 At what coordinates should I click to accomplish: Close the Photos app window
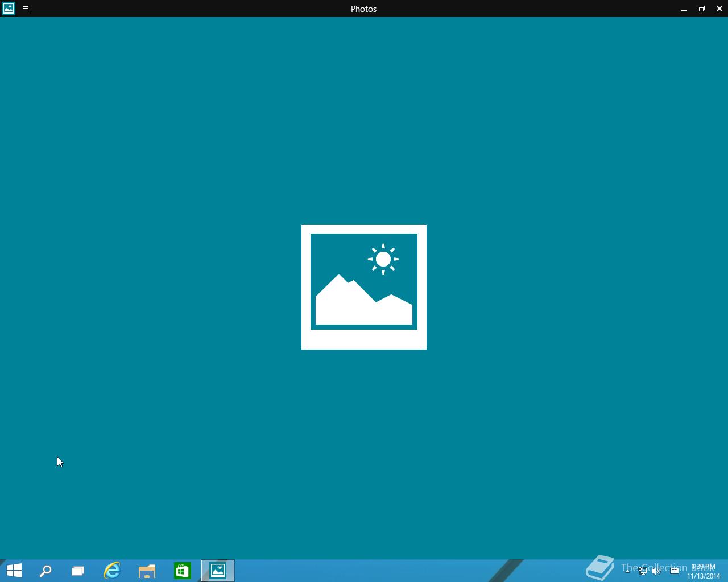pyautogui.click(x=719, y=9)
